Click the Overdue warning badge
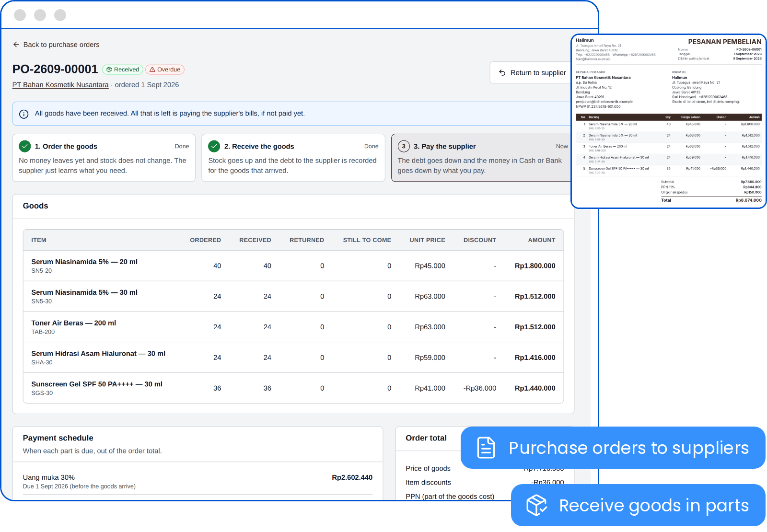 tap(165, 69)
